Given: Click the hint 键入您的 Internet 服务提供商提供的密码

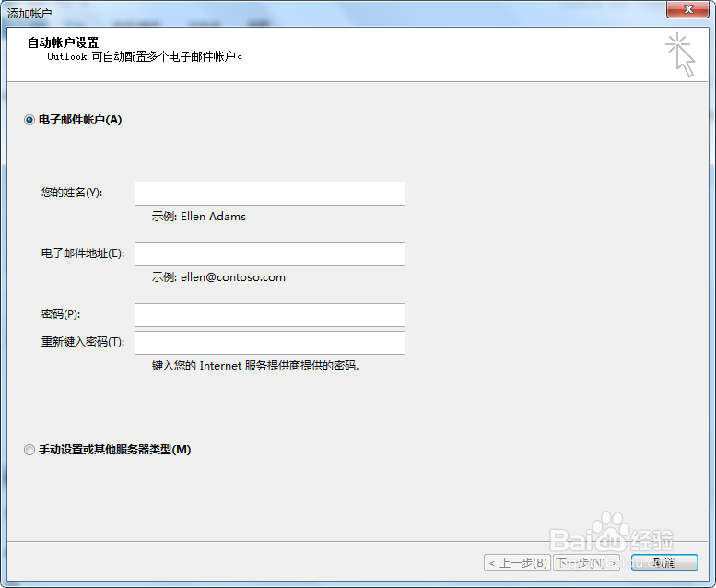Looking at the screenshot, I should tap(256, 366).
